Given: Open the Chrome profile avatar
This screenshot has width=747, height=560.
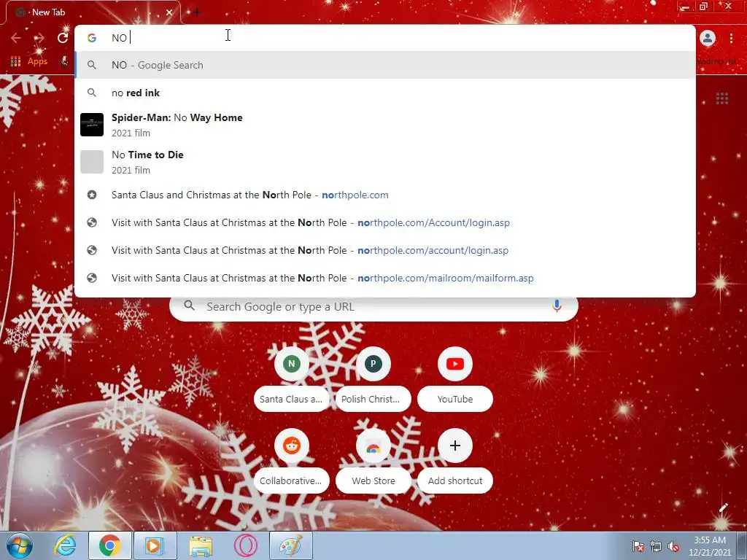Looking at the screenshot, I should (708, 38).
